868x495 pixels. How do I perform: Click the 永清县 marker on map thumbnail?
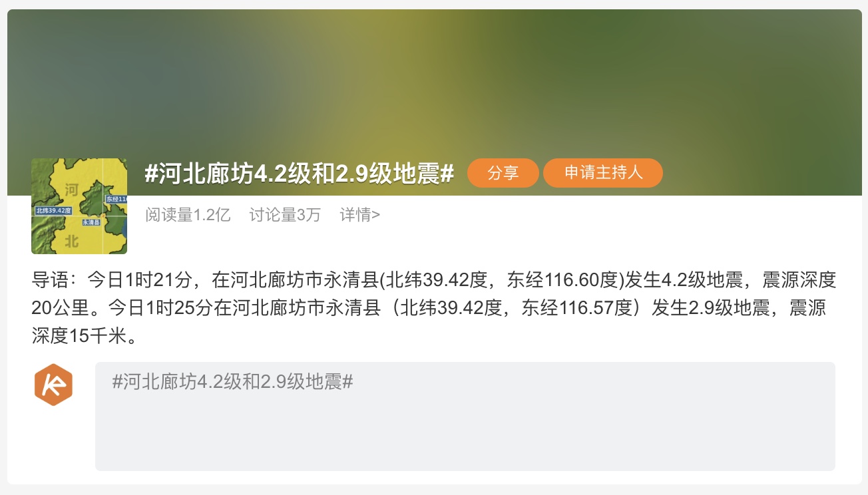pos(91,222)
